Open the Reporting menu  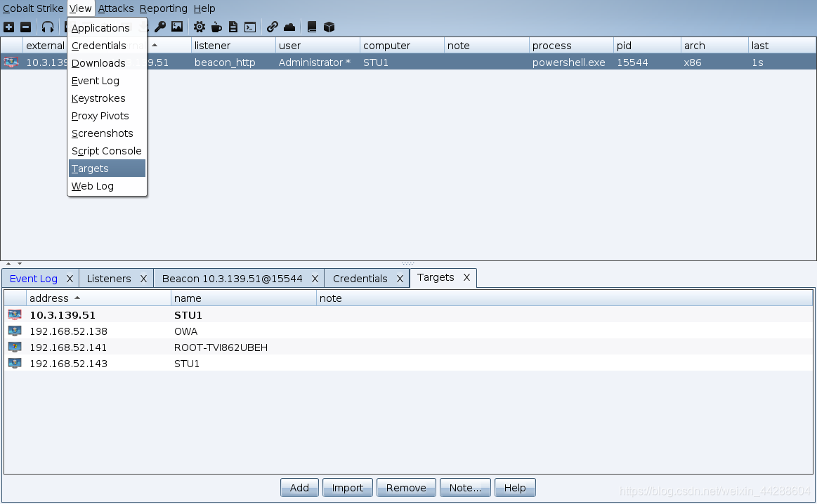(163, 8)
